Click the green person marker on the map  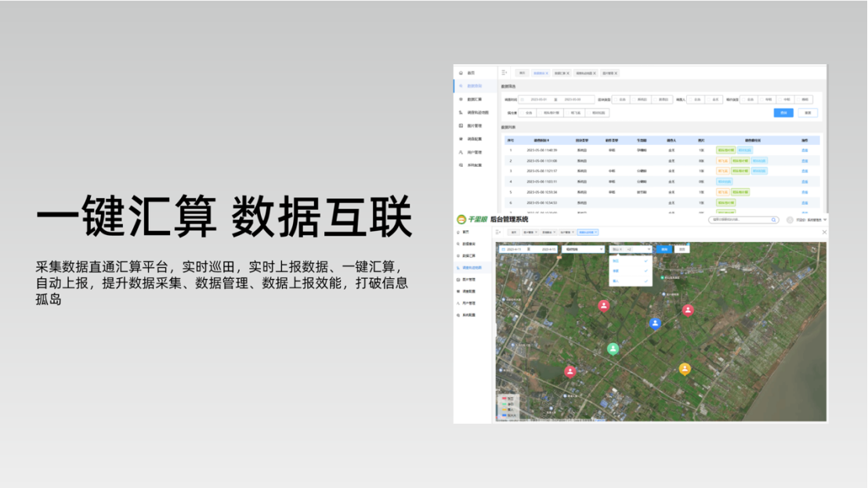[613, 349]
